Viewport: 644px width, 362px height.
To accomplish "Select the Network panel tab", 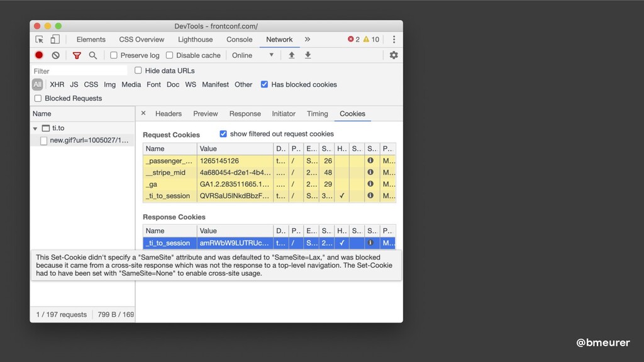I will [279, 40].
